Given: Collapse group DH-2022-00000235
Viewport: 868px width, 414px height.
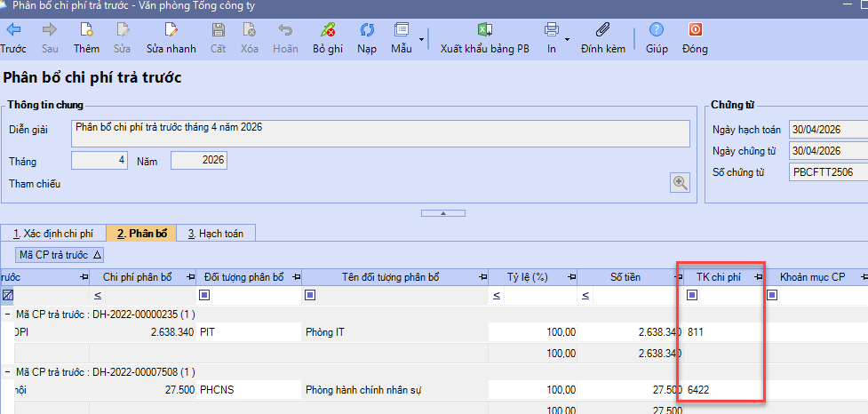Looking at the screenshot, I should [x=7, y=314].
